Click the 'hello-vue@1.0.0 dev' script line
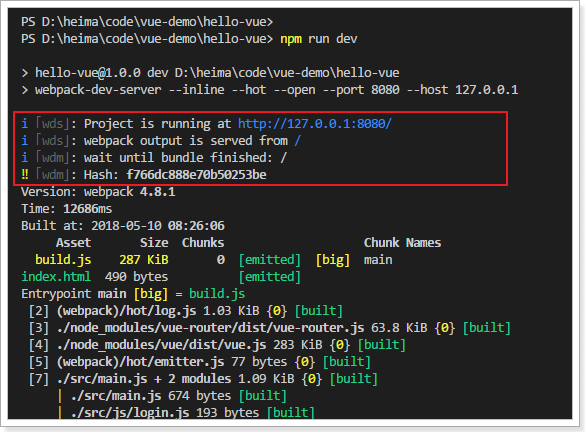The image size is (585, 432). tap(210, 73)
